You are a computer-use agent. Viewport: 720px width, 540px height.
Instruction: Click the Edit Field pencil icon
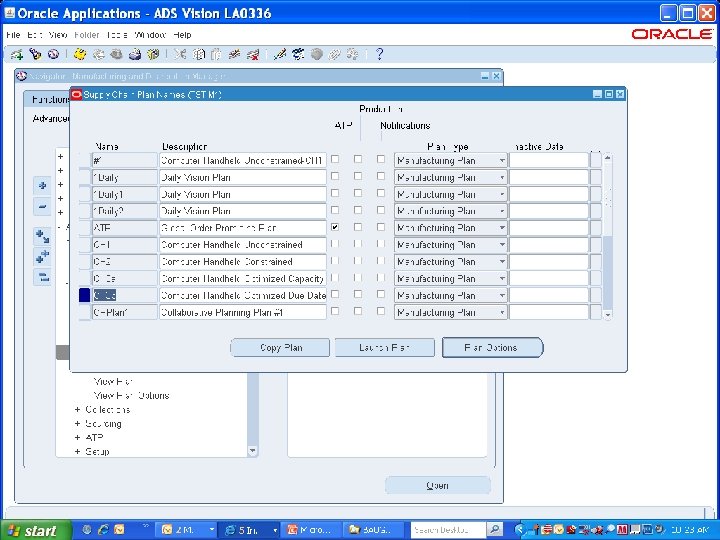click(279, 54)
